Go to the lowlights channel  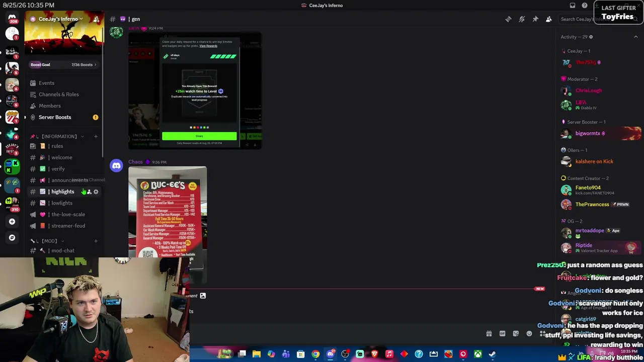pos(63,203)
